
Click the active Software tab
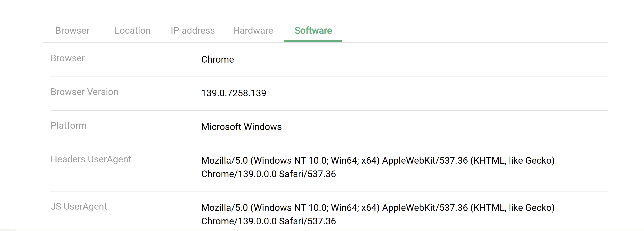click(313, 31)
